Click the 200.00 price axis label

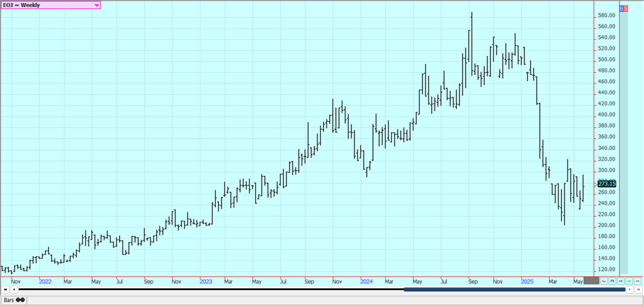pos(607,226)
